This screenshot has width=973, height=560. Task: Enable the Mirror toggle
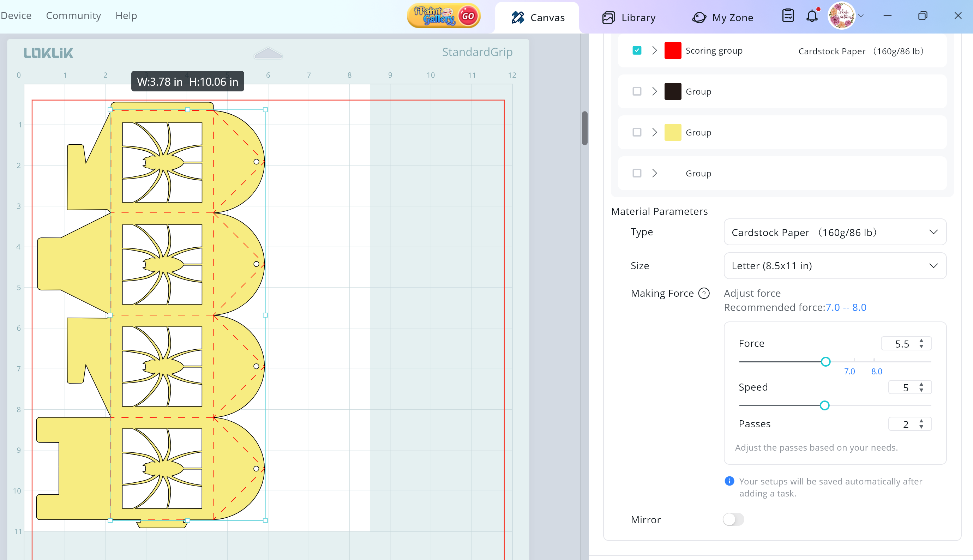pyautogui.click(x=733, y=520)
